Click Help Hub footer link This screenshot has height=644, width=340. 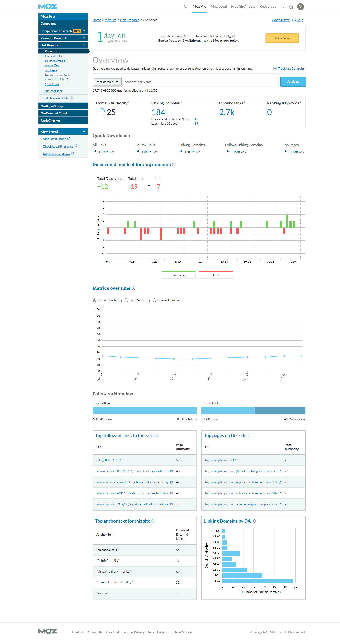[164, 632]
